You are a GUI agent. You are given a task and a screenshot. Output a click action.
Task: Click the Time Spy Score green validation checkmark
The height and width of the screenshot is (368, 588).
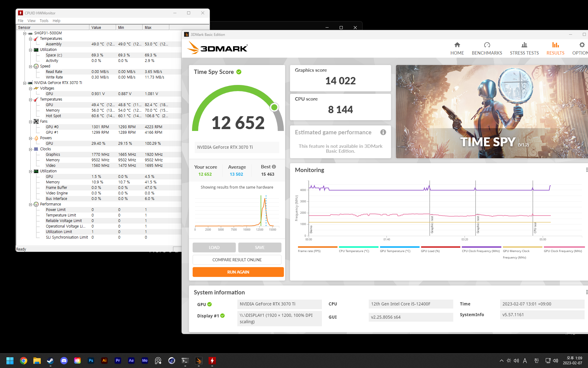click(x=239, y=72)
